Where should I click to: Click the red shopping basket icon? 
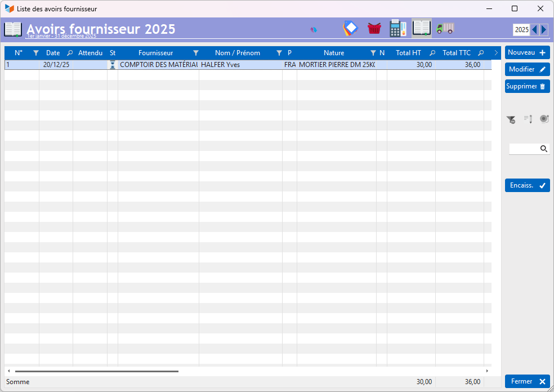pyautogui.click(x=374, y=28)
